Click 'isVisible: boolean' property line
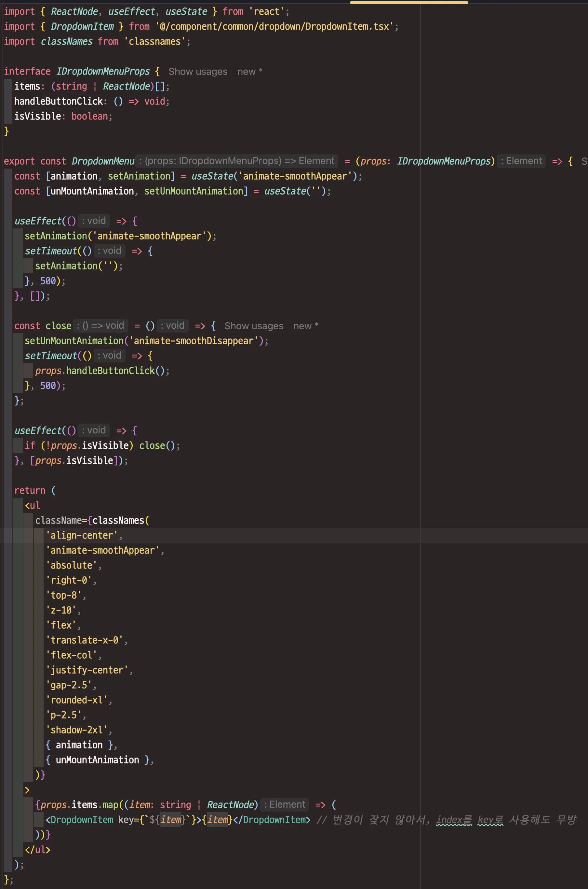The width and height of the screenshot is (588, 889). tap(63, 116)
